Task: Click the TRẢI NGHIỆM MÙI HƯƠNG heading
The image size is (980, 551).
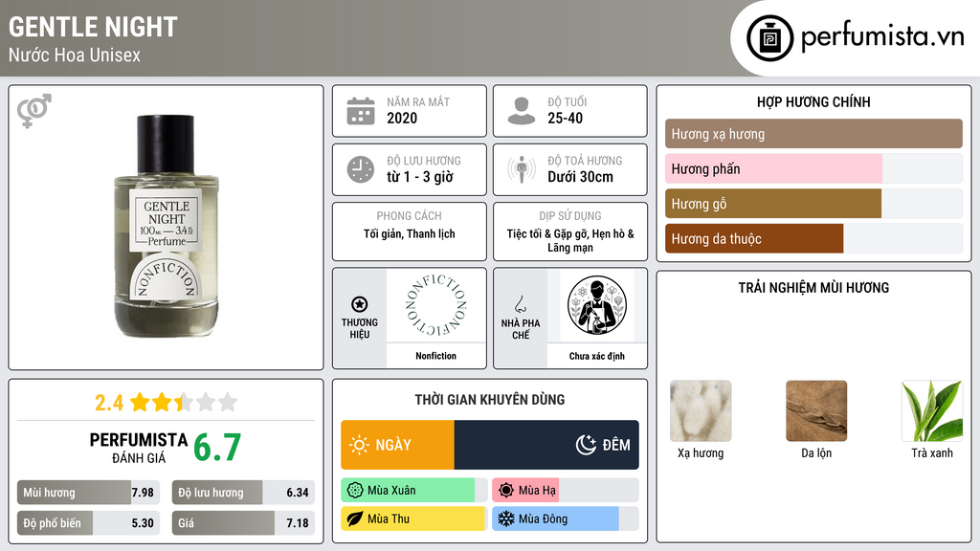Action: (x=813, y=287)
